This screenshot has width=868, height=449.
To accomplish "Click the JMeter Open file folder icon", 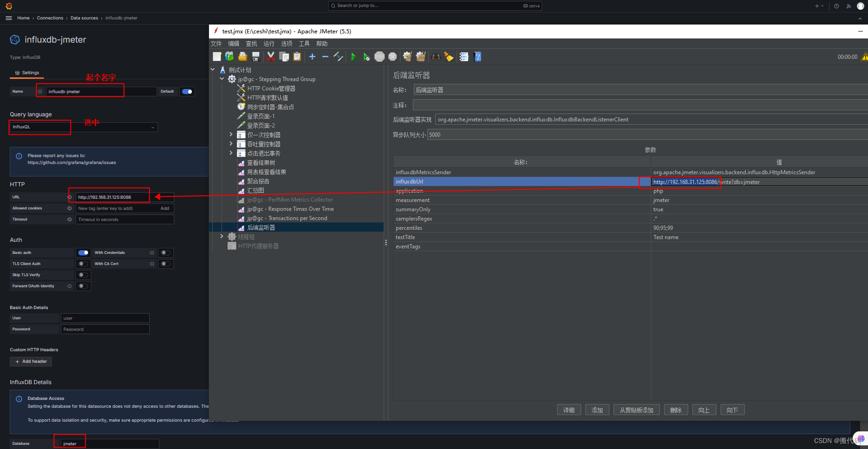I will [x=242, y=57].
